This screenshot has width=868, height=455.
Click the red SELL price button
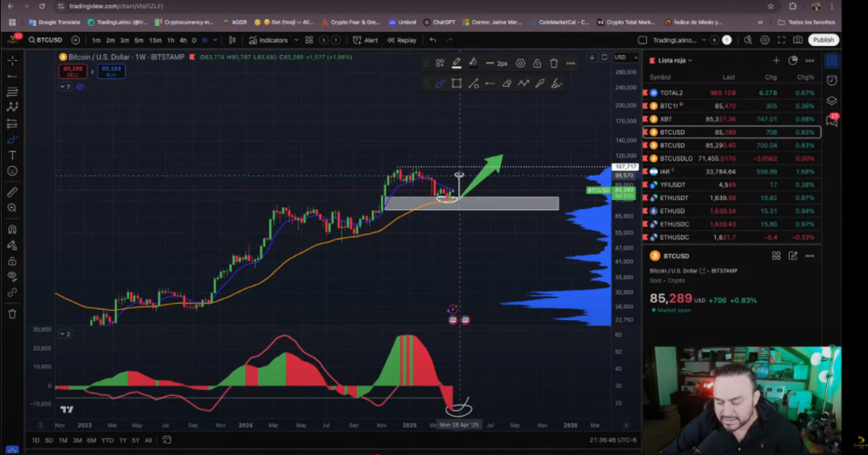click(x=73, y=72)
